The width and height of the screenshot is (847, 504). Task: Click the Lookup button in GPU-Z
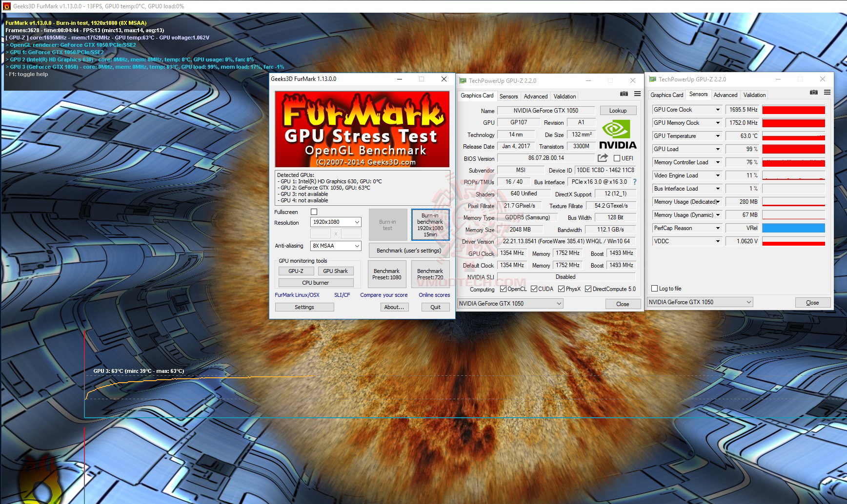tap(618, 111)
